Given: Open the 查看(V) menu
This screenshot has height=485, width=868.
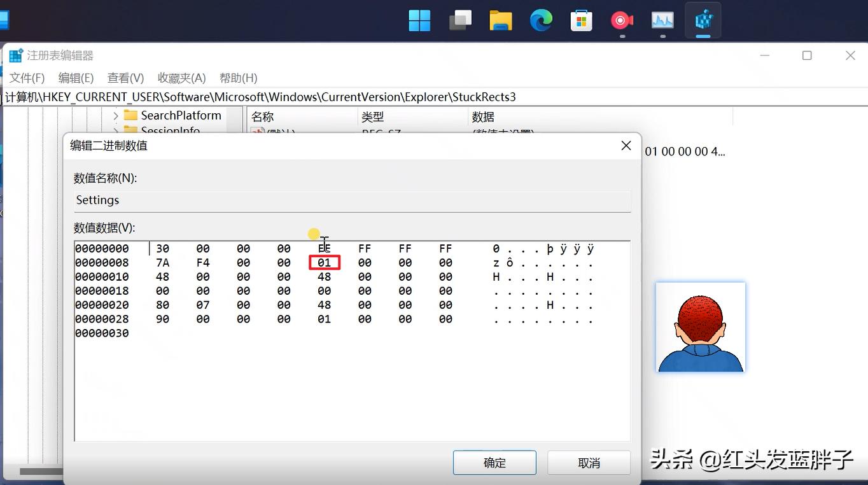Looking at the screenshot, I should [125, 78].
